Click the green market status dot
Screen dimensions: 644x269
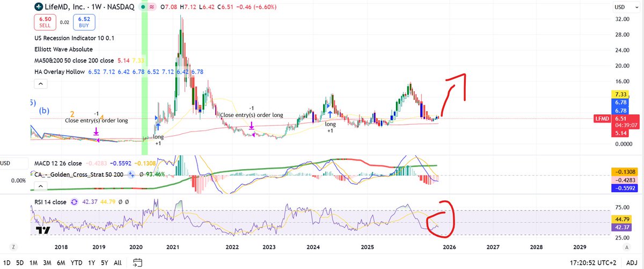pos(142,8)
